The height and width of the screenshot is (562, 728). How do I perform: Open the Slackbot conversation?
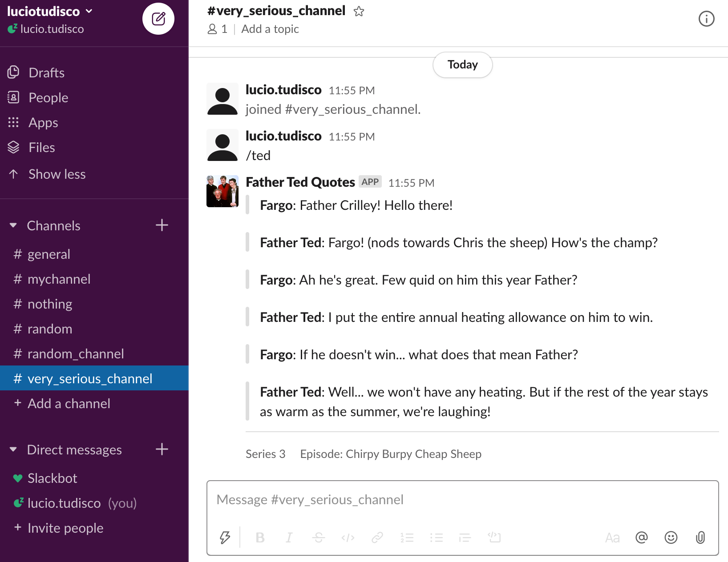(52, 478)
